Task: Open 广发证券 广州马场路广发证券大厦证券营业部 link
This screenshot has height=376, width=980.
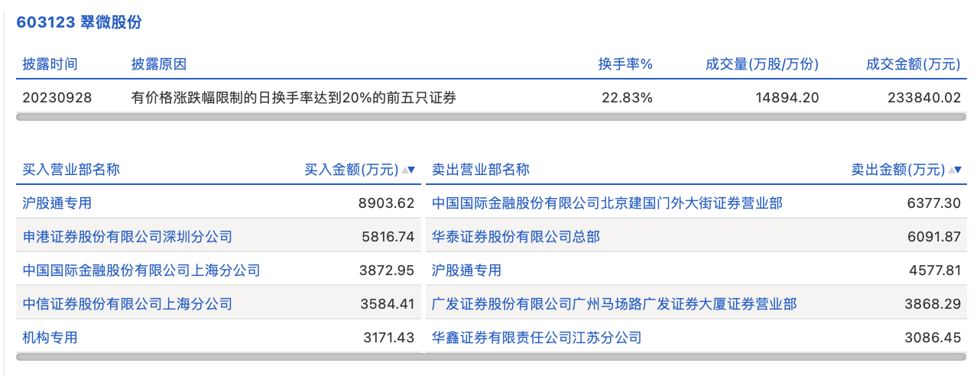Action: [614, 304]
